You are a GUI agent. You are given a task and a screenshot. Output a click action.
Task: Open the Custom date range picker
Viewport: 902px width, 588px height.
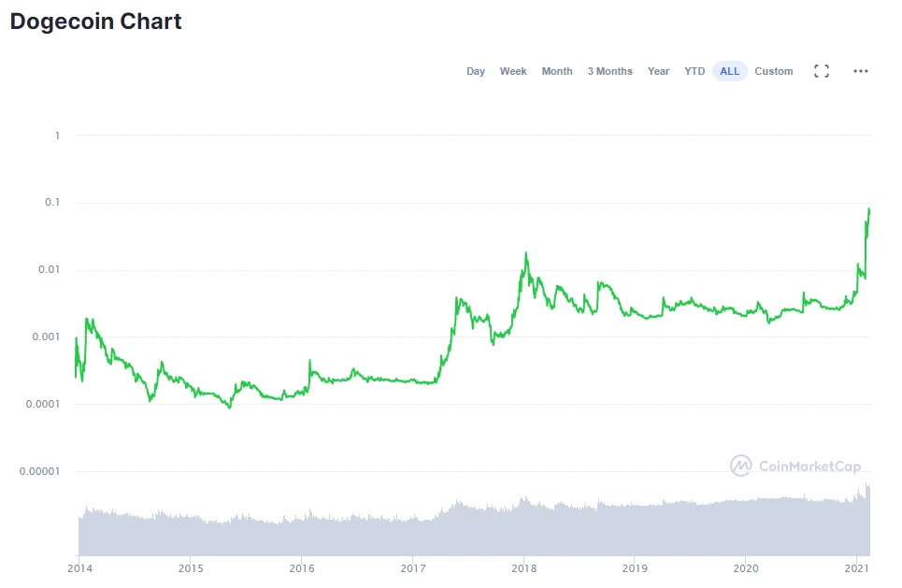(774, 71)
